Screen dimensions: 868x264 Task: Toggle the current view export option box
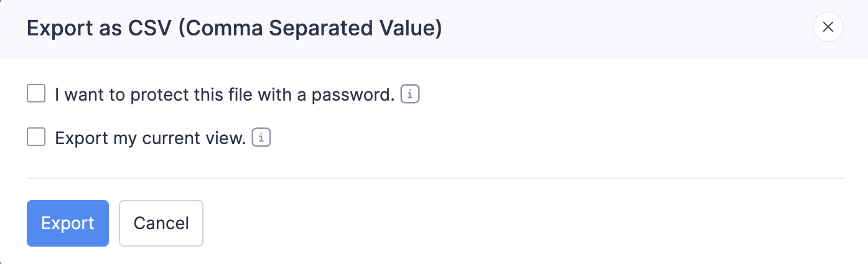point(36,137)
